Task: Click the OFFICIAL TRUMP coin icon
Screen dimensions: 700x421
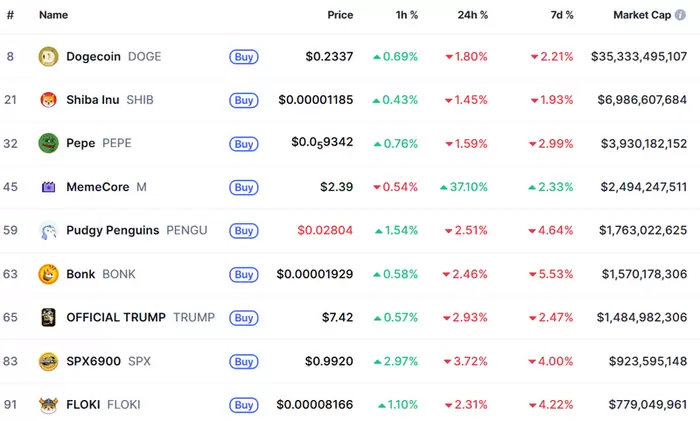Action: [48, 317]
